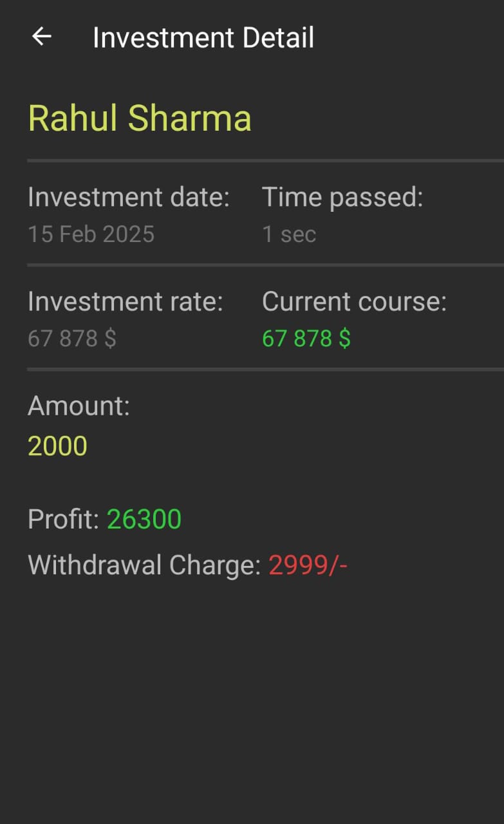Select the 1 sec elapsed time value
504x824 pixels.
click(x=289, y=234)
